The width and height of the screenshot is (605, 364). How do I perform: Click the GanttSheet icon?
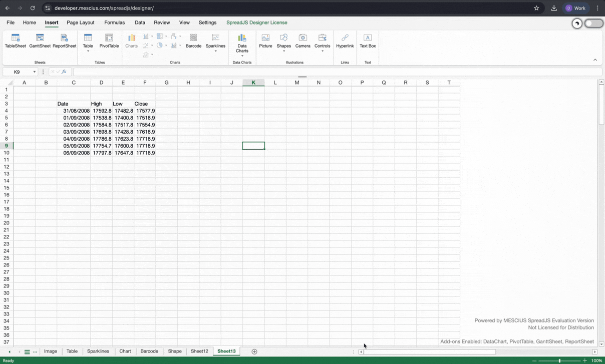[x=40, y=41]
